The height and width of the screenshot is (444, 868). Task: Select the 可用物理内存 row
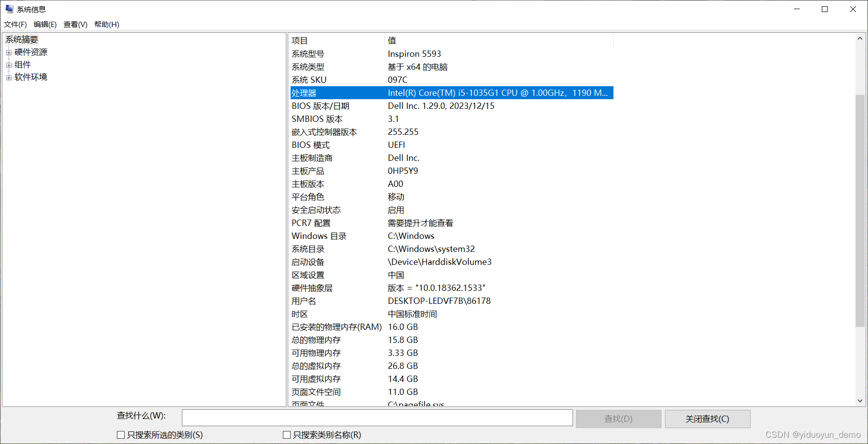(452, 353)
